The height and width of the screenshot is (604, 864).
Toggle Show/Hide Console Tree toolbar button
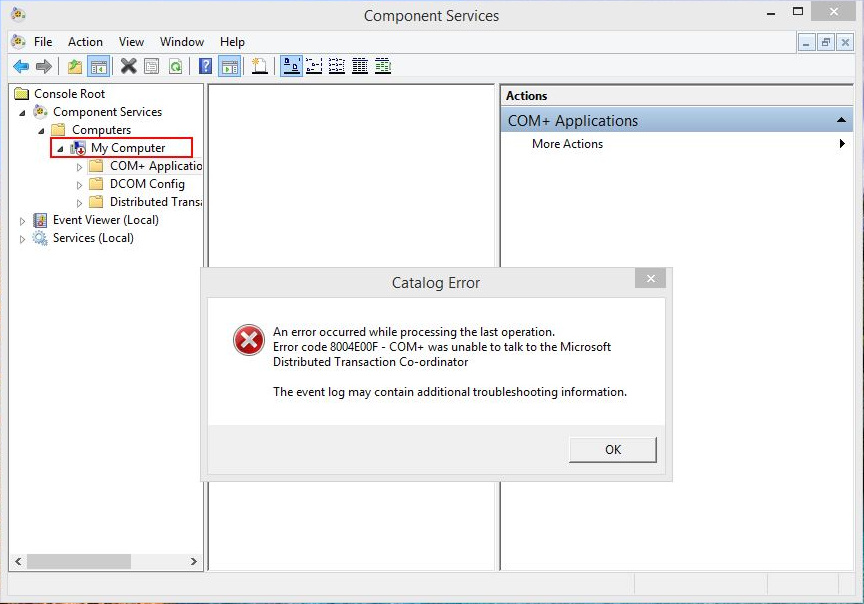point(99,67)
